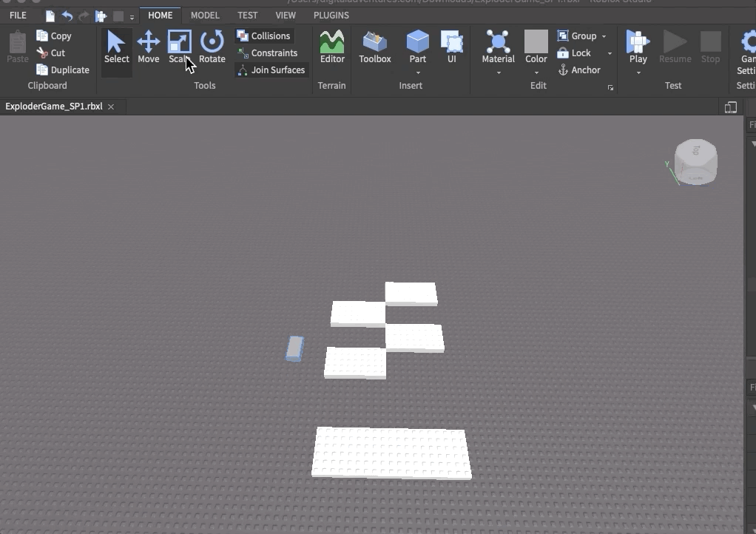
Task: Switch to the HOME tab
Action: [x=160, y=16]
